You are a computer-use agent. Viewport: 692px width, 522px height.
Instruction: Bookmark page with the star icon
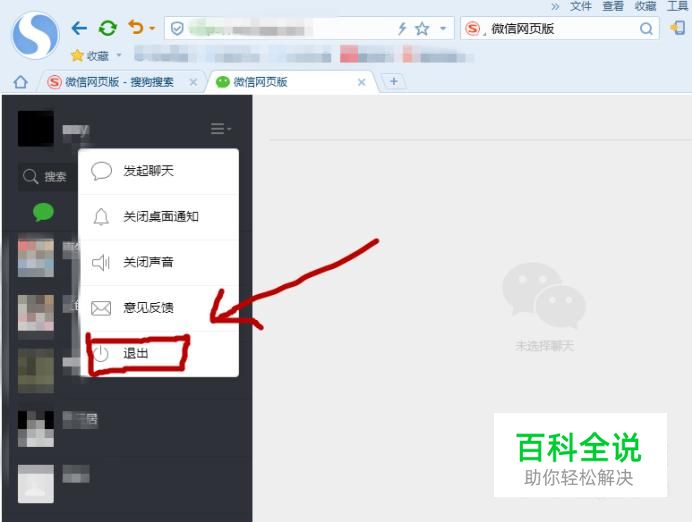pyautogui.click(x=422, y=29)
